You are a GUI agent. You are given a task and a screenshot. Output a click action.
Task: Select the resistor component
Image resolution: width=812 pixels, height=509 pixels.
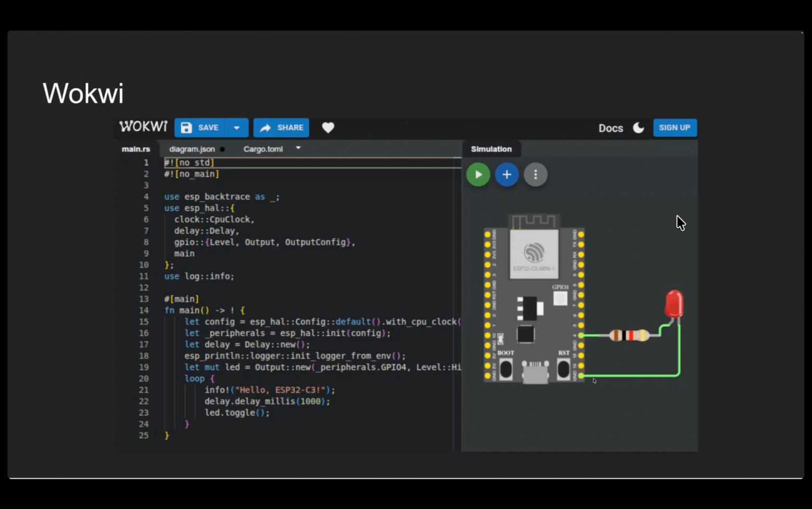click(629, 336)
